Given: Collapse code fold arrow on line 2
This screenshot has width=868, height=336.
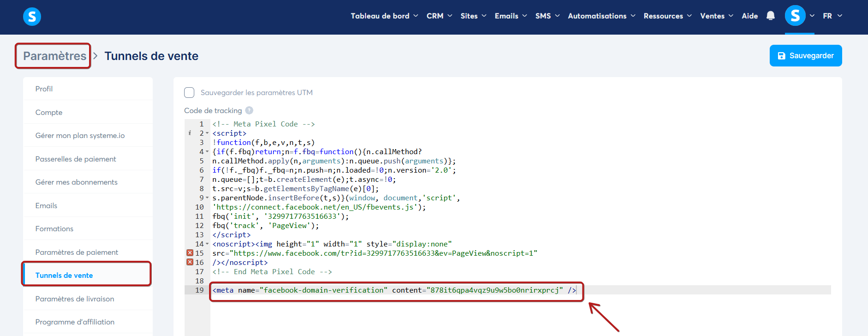Looking at the screenshot, I should [x=207, y=133].
